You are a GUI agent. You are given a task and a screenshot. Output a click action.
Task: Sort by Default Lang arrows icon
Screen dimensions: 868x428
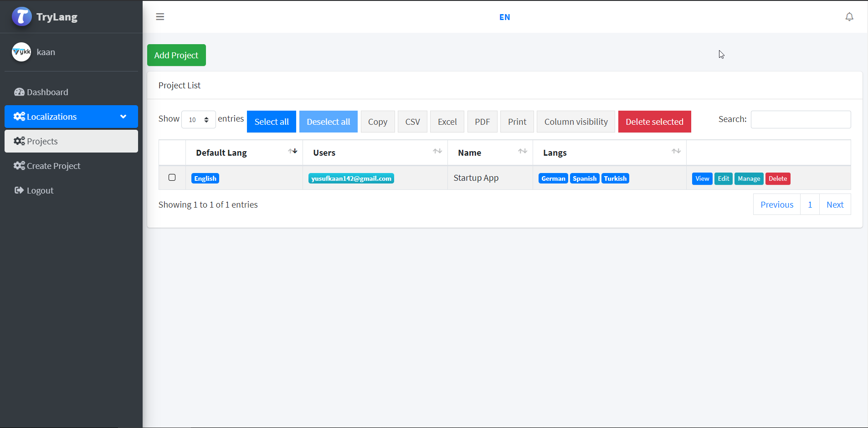(293, 151)
